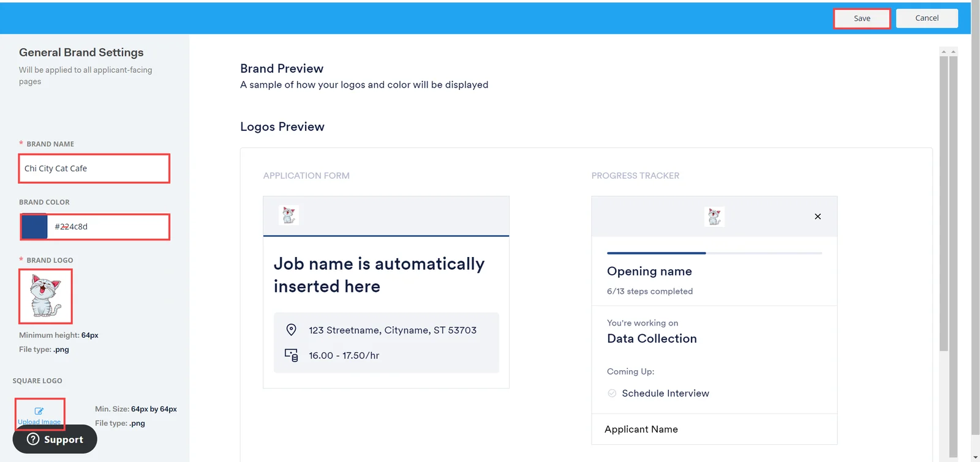Edit the Brand Name input field
The height and width of the screenshot is (462, 980).
tap(94, 168)
